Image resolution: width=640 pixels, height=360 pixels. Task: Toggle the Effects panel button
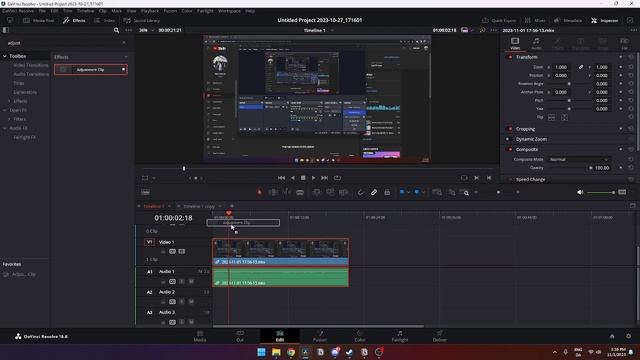74,20
